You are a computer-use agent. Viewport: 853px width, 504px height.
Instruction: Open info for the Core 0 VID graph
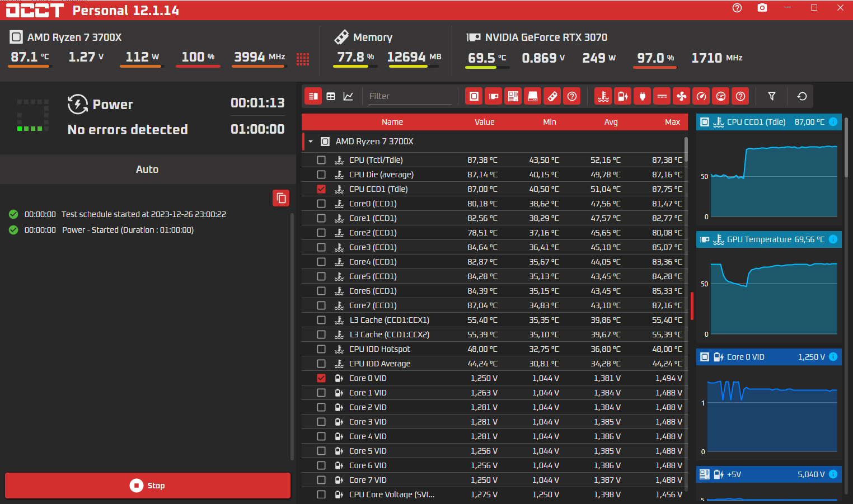click(x=833, y=357)
